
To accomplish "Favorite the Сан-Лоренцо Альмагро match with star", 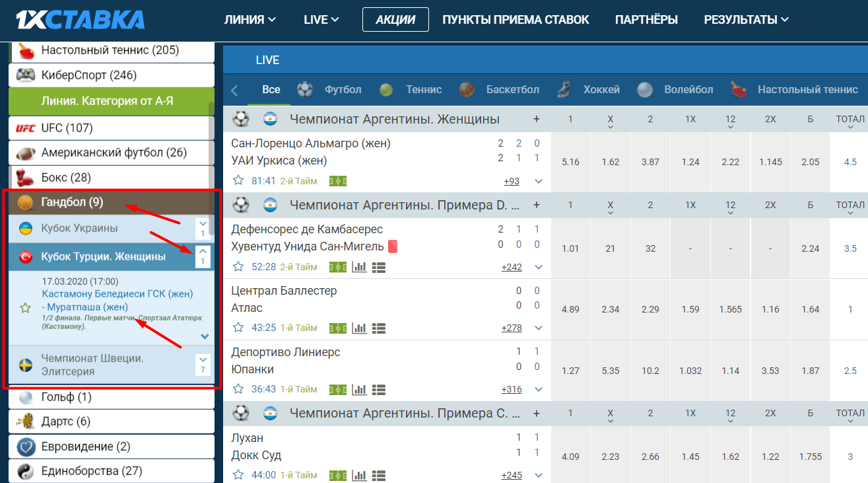I will coord(238,180).
